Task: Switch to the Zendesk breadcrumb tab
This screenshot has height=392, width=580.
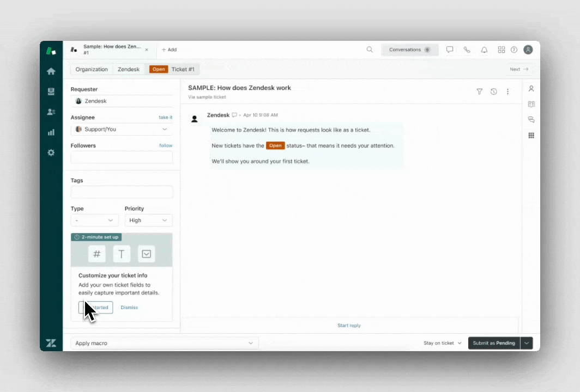Action: 128,70
